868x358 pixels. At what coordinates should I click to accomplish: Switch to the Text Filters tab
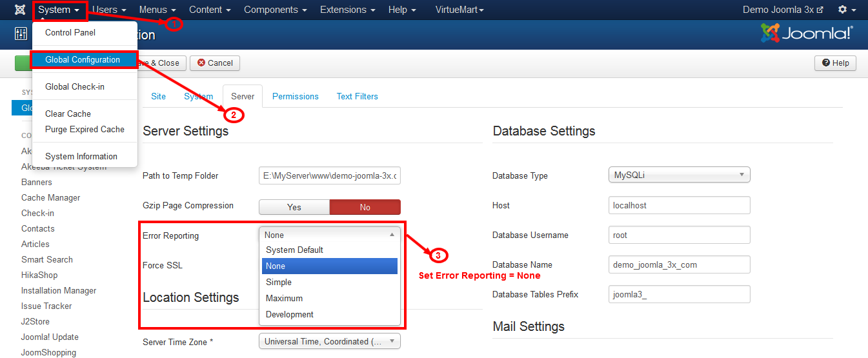click(357, 97)
